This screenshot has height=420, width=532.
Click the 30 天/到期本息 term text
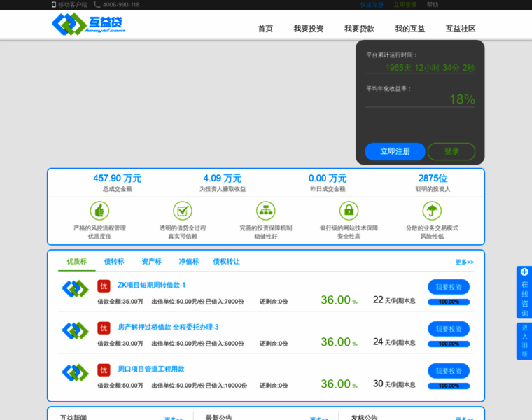(x=394, y=384)
